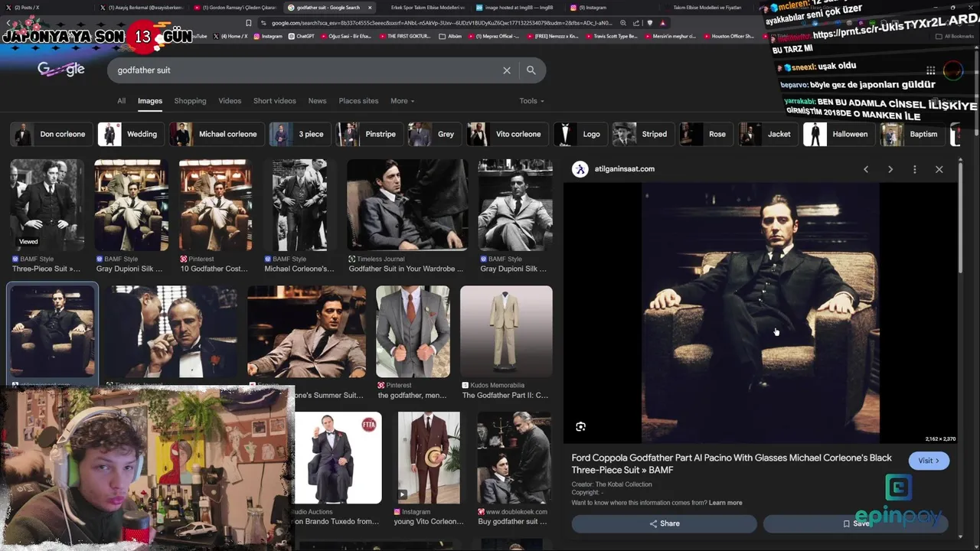The height and width of the screenshot is (551, 980).
Task: Switch to the News tab
Action: tap(317, 101)
